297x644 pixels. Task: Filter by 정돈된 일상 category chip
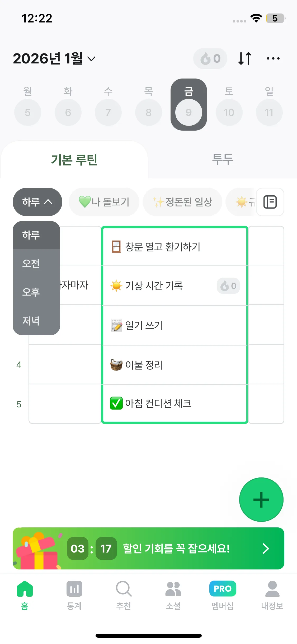(182, 202)
